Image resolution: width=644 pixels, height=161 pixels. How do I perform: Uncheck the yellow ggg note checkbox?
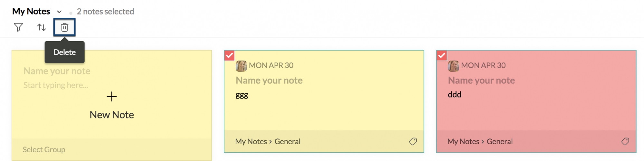click(229, 55)
